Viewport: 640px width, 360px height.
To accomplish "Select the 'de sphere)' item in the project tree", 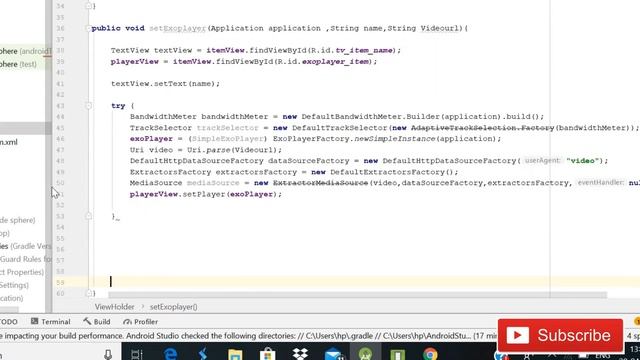I will point(18,220).
